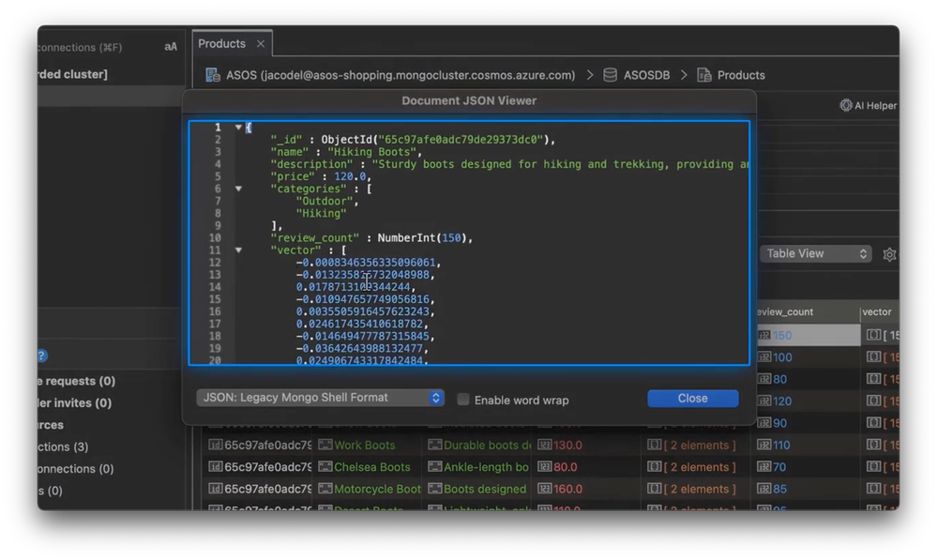The height and width of the screenshot is (560, 937).
Task: Click the id icon in Work Boots row
Action: pos(215,445)
